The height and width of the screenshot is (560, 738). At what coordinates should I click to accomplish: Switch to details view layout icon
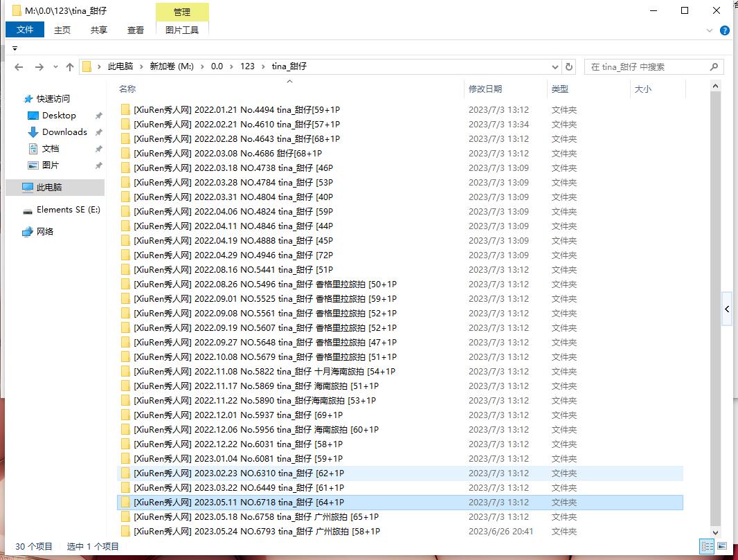click(x=706, y=546)
